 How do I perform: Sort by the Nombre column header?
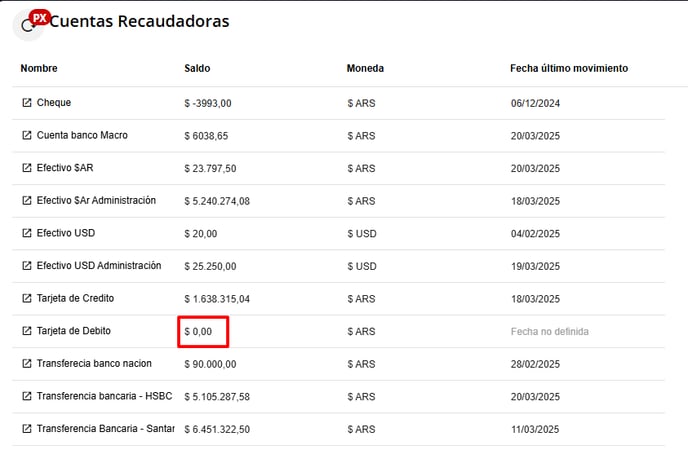39,68
